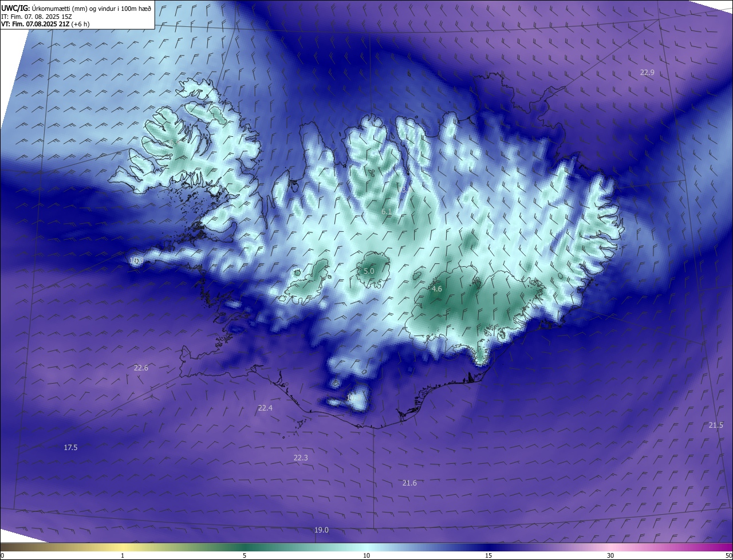Click the 21.6 value label on the map
Viewport: 733px width, 560px height.
click(x=409, y=483)
